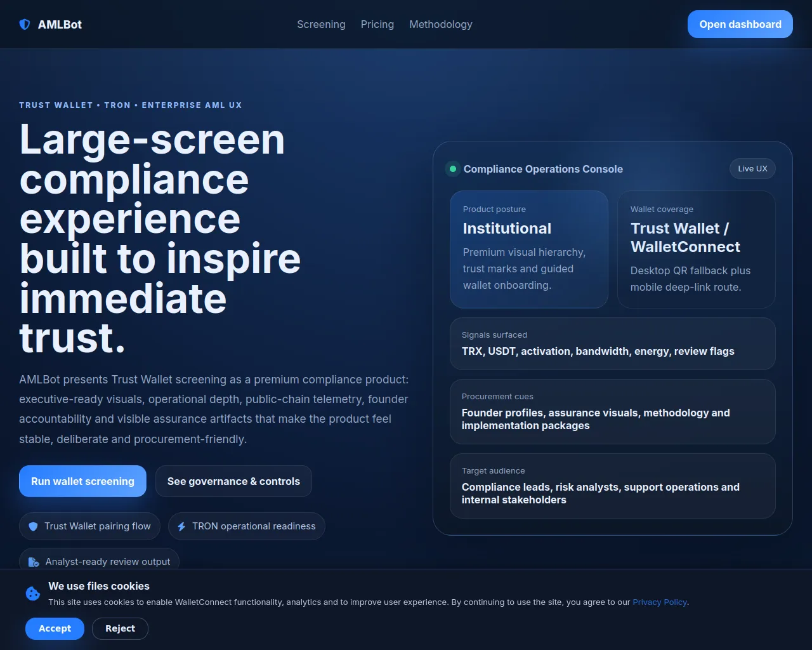Click the TRON operational readiness chip
Image resolution: width=812 pixels, height=650 pixels.
pos(246,526)
